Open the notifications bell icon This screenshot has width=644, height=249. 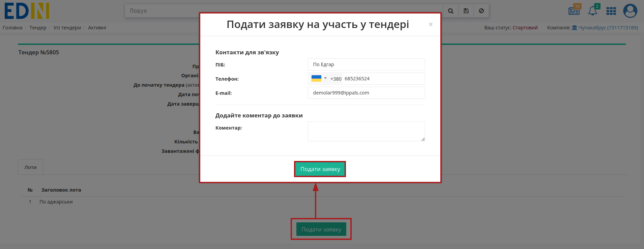[593, 10]
